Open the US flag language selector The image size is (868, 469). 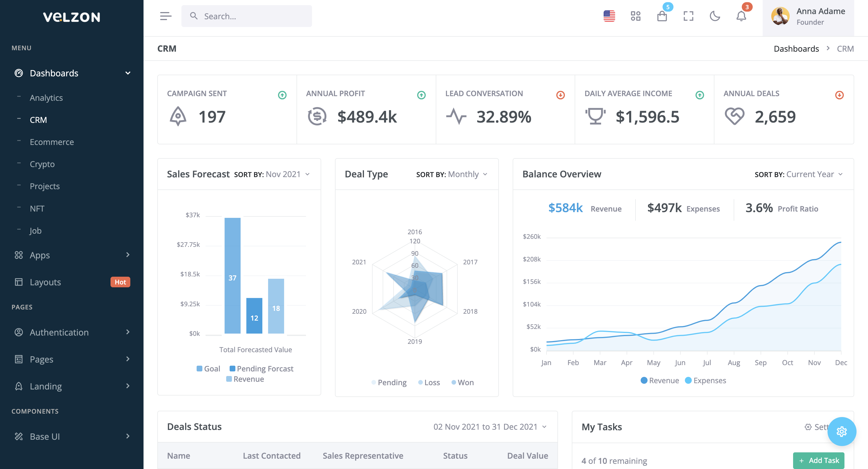click(609, 16)
